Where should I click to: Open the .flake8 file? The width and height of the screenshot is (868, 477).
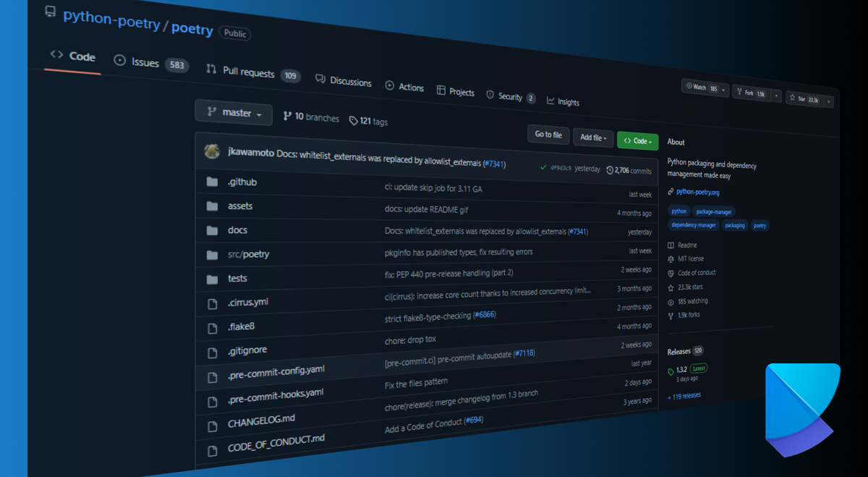(x=241, y=326)
